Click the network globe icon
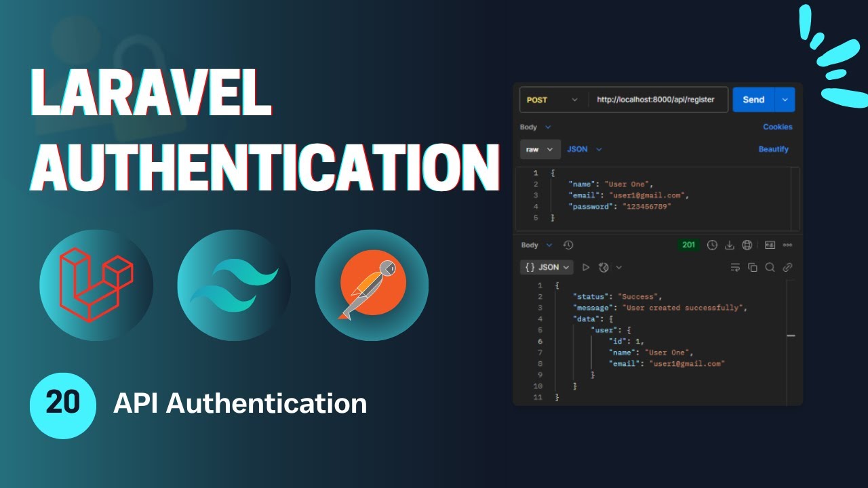The image size is (868, 488). pyautogui.click(x=747, y=245)
